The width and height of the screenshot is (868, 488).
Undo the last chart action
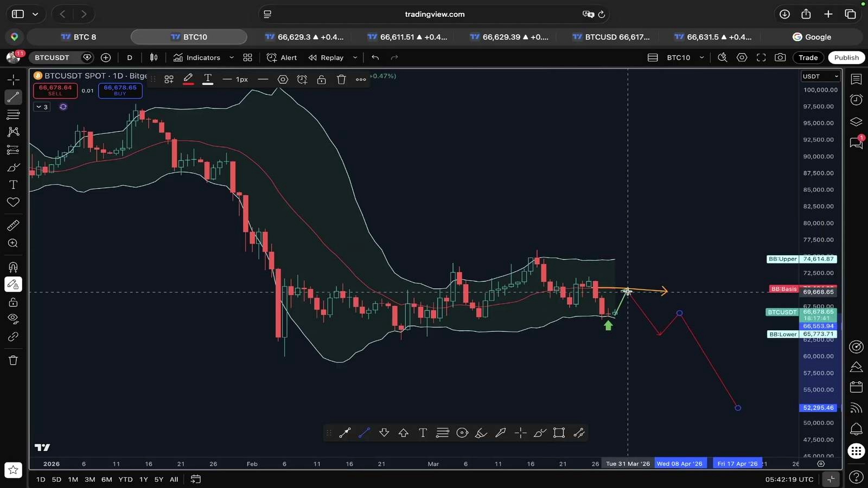[x=375, y=57]
